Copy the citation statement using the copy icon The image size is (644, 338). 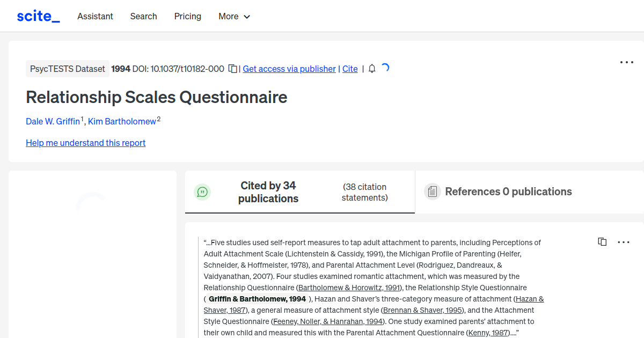[x=602, y=242]
